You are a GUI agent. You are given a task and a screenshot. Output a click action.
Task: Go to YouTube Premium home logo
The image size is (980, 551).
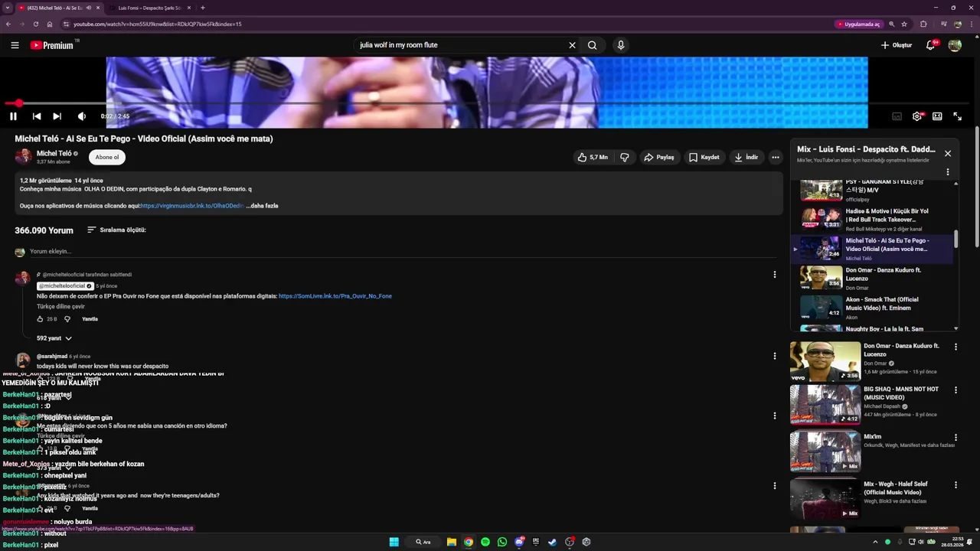pos(52,45)
